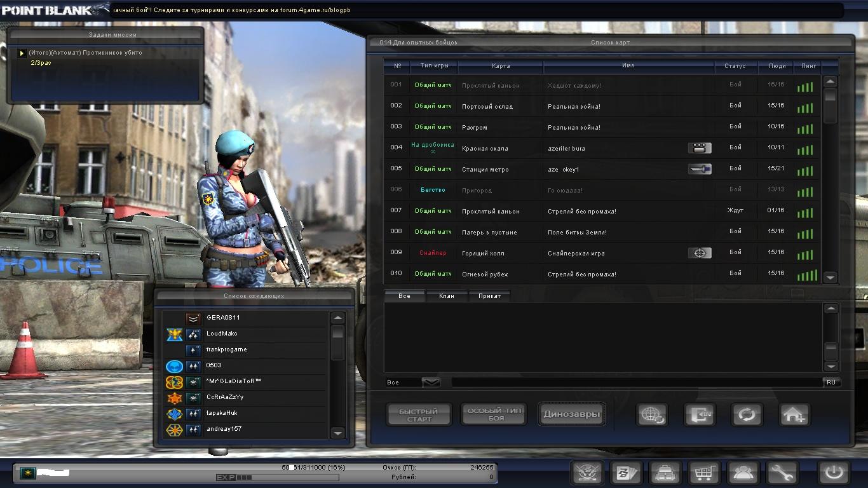Switch to the Клан chat tab
This screenshot has height=488, width=868.
tap(447, 296)
